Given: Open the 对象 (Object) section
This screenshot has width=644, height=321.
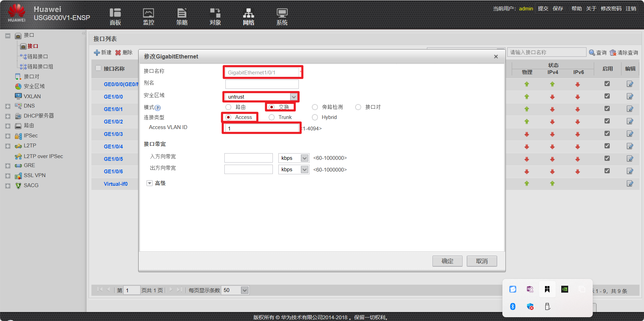Looking at the screenshot, I should [x=215, y=16].
